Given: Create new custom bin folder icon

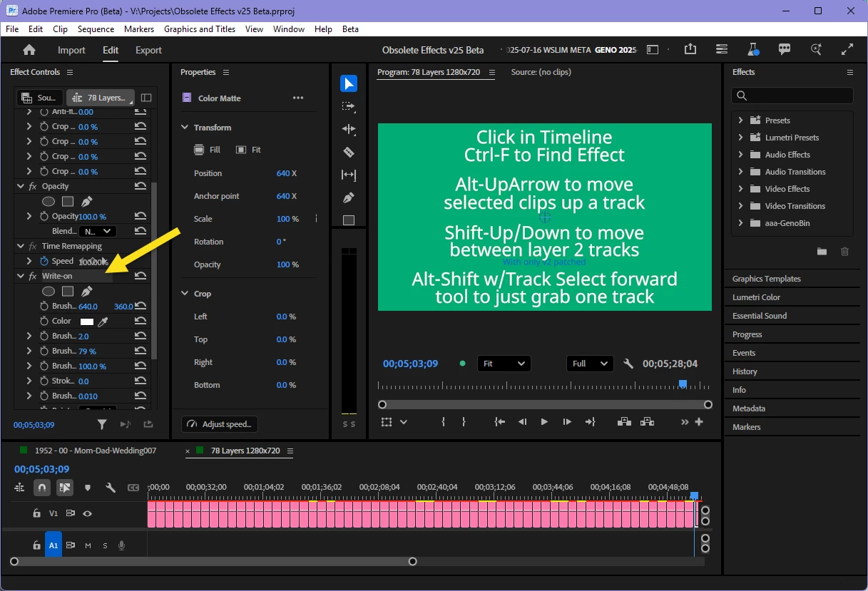Looking at the screenshot, I should click(x=822, y=251).
